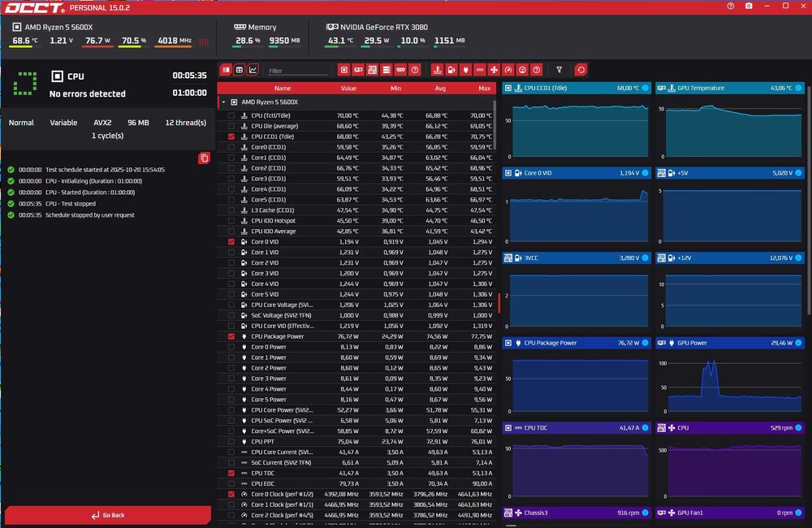Click the Core 5 Power row

click(x=357, y=400)
